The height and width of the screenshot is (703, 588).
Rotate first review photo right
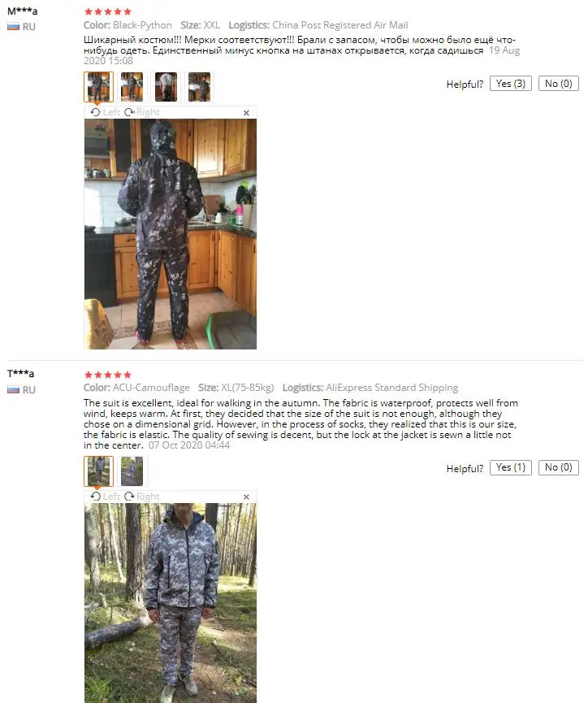pyautogui.click(x=141, y=112)
